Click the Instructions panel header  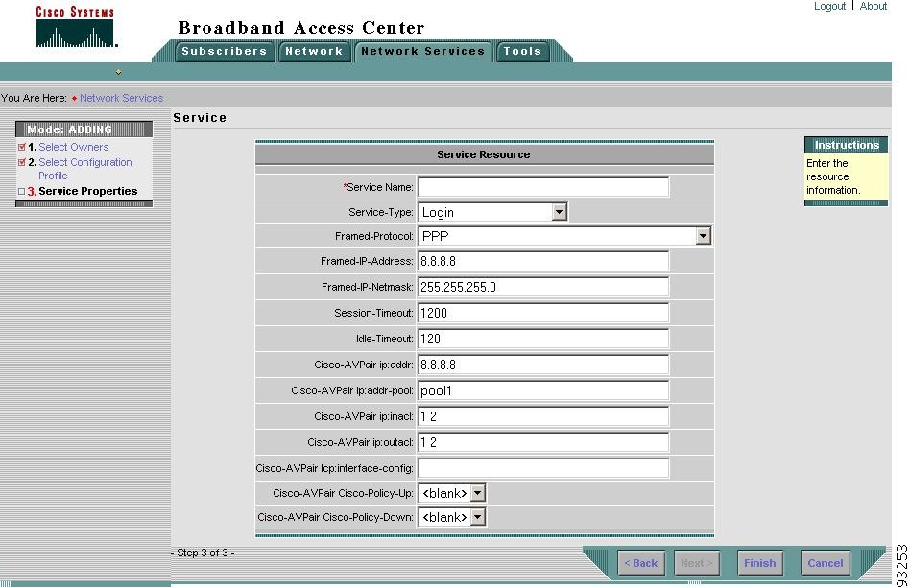tap(846, 145)
